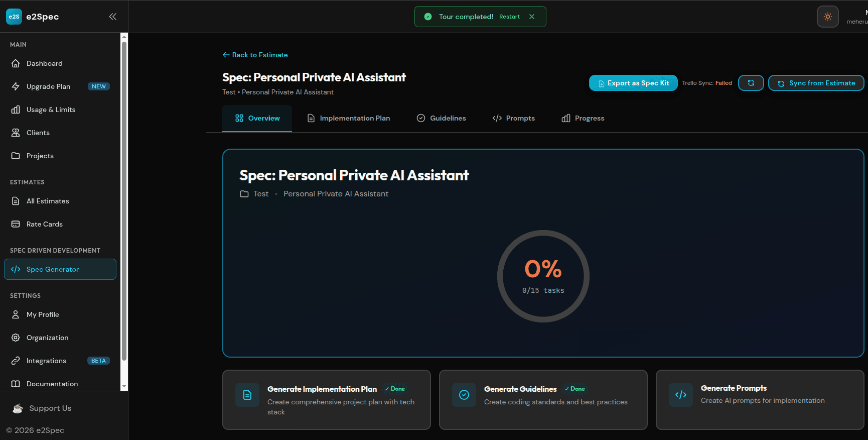
Task: Open Upgrade Plan lightning item
Action: point(60,86)
